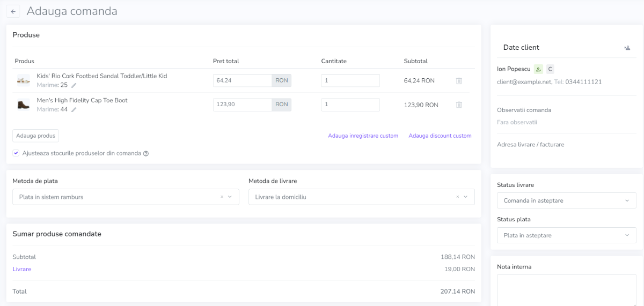Expand the Status plata dropdown
The image size is (644, 306).
pos(567,235)
